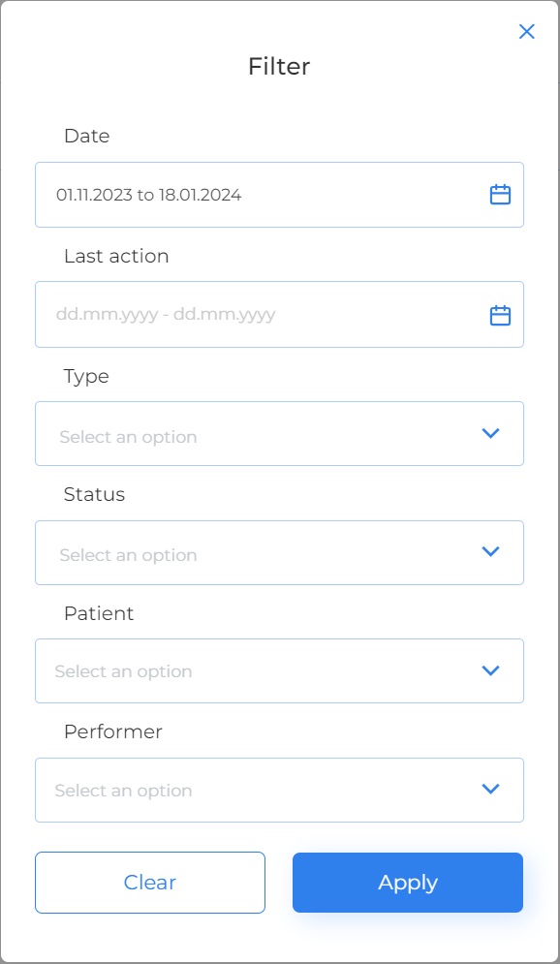Click the Patient dropdown chevron

tap(491, 670)
